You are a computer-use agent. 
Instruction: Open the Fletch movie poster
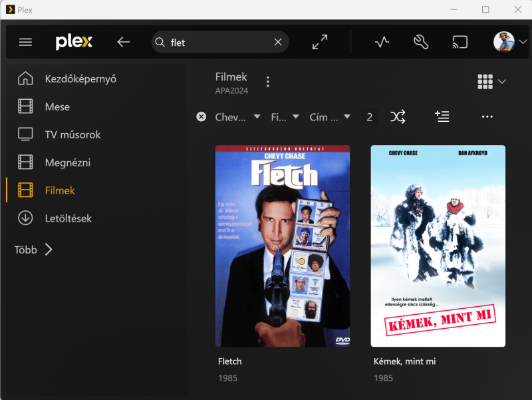[x=283, y=246]
